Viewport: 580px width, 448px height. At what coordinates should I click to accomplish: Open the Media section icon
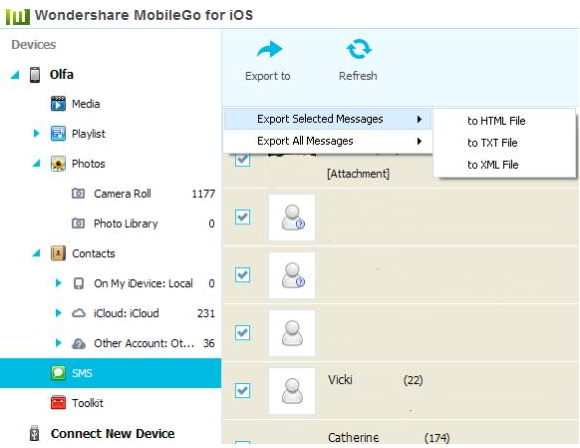(x=58, y=104)
